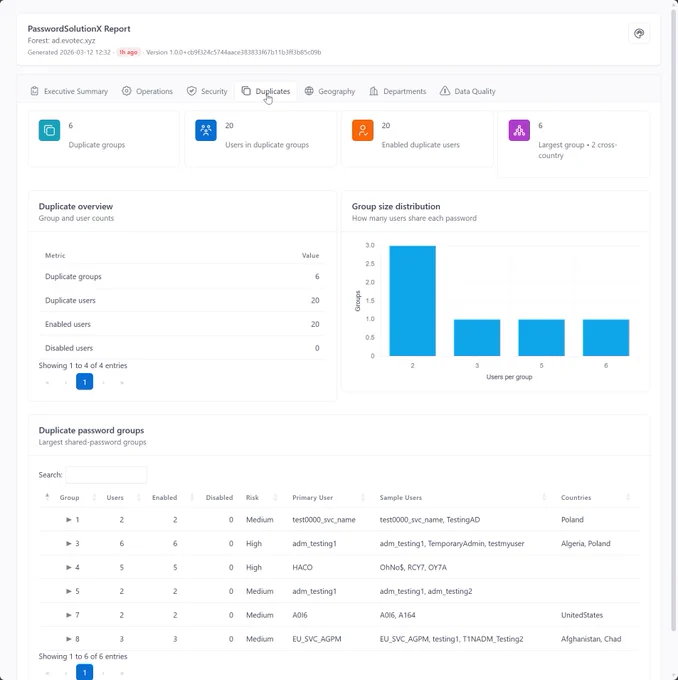The height and width of the screenshot is (680, 678).
Task: Click the Security shield icon
Action: tap(191, 91)
